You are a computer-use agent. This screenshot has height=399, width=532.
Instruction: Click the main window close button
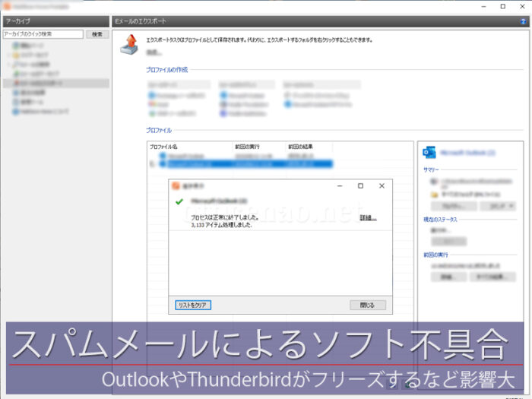[523, 6]
